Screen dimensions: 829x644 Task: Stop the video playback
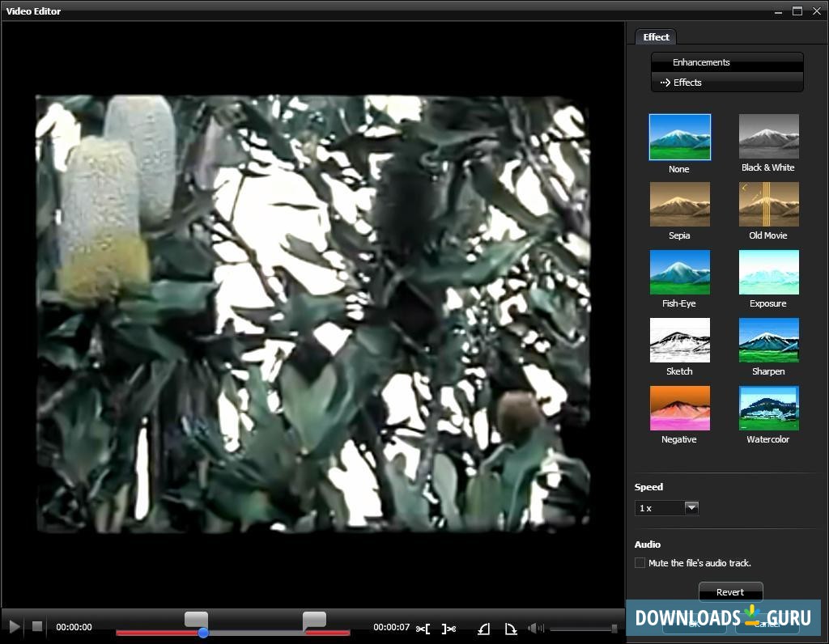coord(37,626)
